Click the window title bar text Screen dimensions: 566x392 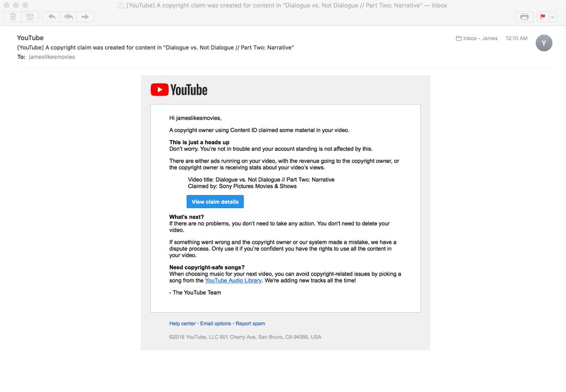tap(287, 5)
